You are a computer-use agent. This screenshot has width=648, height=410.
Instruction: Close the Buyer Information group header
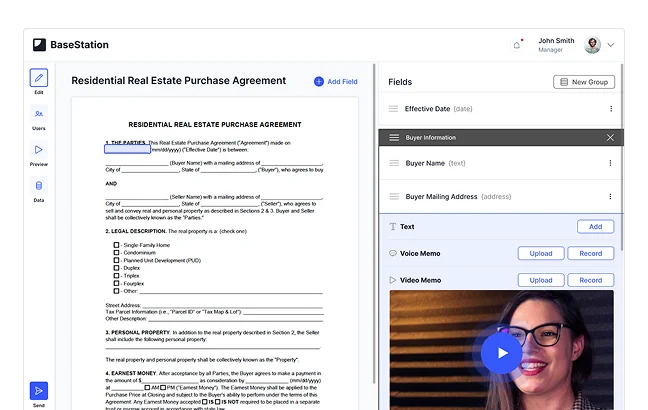pos(610,137)
